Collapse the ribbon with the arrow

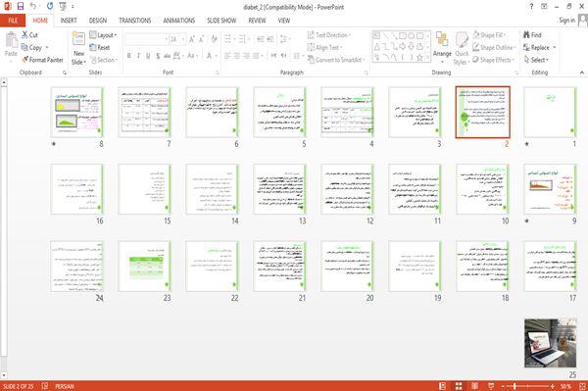coord(581,73)
